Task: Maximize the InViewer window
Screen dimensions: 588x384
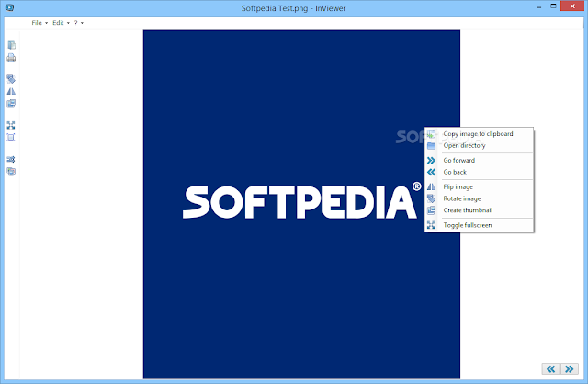Action: coord(553,6)
